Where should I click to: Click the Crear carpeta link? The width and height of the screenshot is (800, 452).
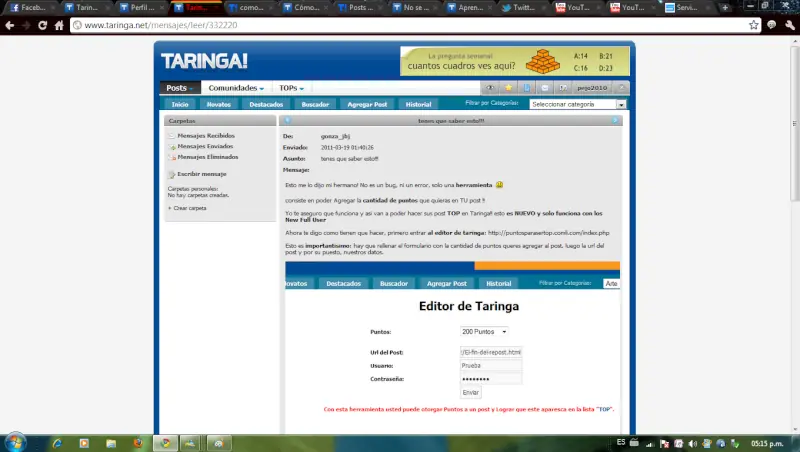pyautogui.click(x=189, y=208)
